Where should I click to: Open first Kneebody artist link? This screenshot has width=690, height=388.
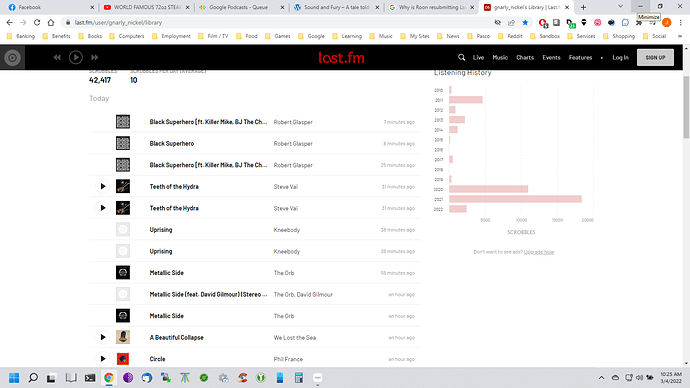tap(286, 230)
